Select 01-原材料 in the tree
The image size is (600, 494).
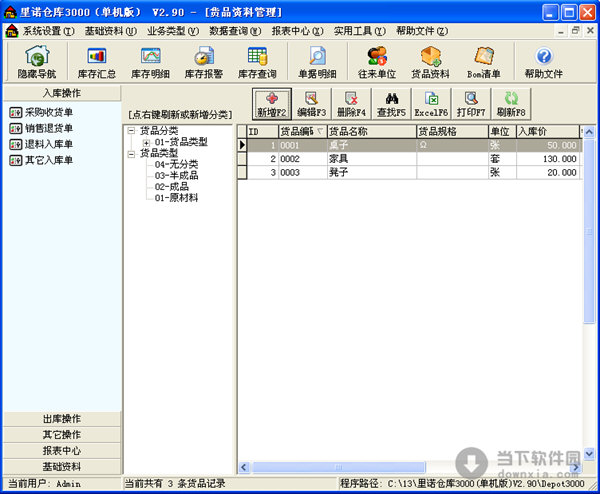[176, 198]
